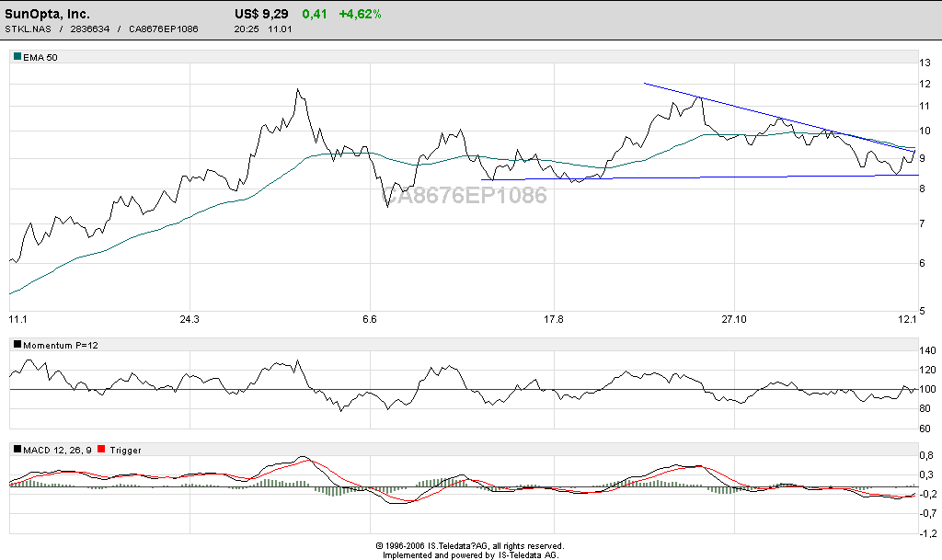Click the IS.Teledata copyright notice line
This screenshot has height=560, width=942.
470,546
